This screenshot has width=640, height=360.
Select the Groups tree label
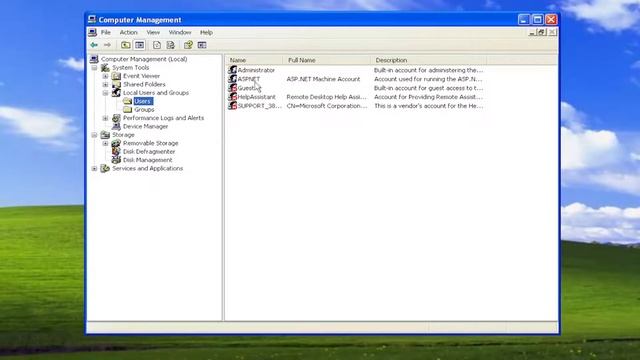pyautogui.click(x=144, y=109)
